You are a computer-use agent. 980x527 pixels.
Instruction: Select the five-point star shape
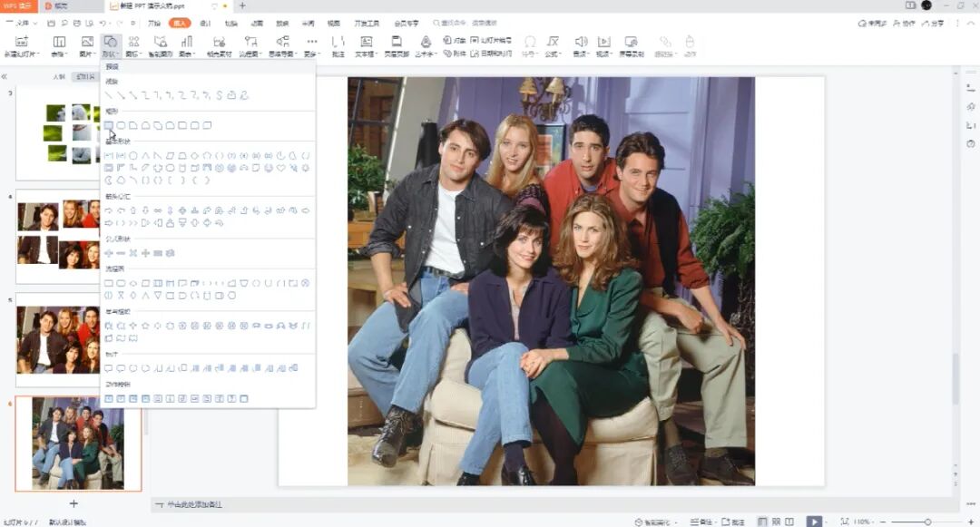145,326
